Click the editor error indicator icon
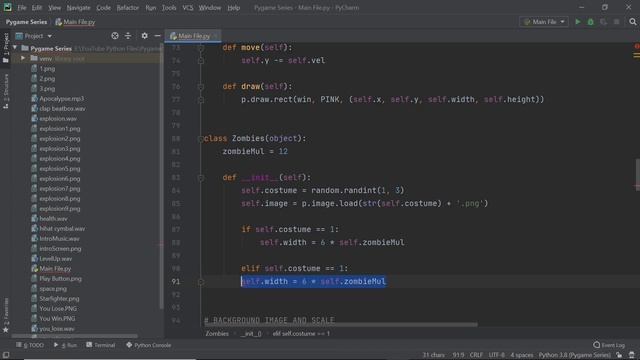Viewport: 640px width, 360px height. click(x=636, y=46)
